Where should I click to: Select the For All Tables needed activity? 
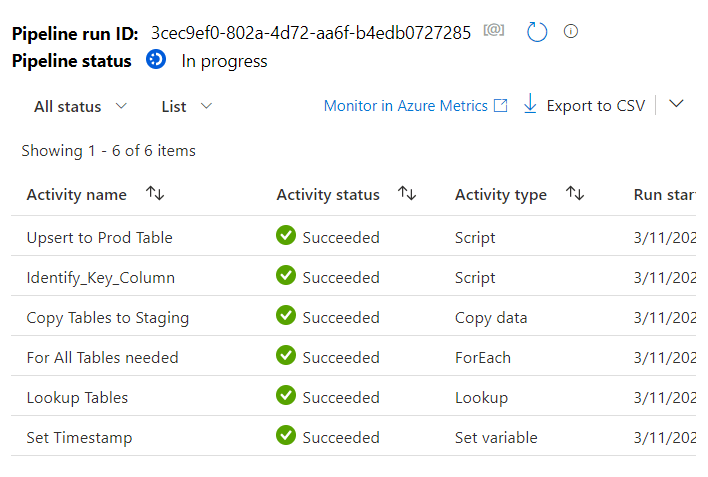pos(102,357)
